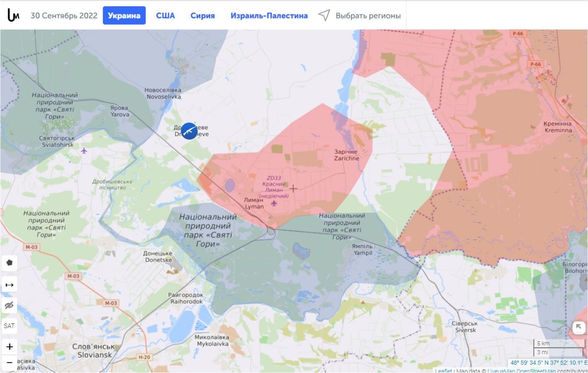
Task: Select the polygon drawing tool
Action: click(10, 263)
